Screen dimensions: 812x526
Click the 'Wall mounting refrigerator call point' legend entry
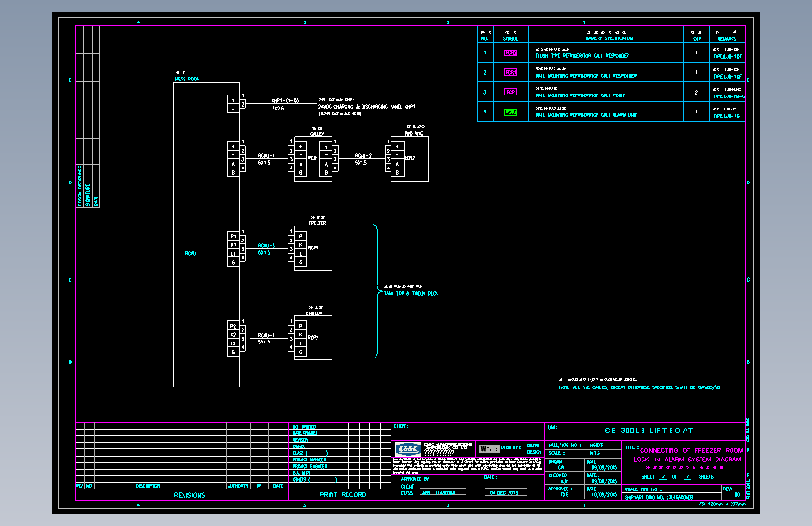coord(580,95)
